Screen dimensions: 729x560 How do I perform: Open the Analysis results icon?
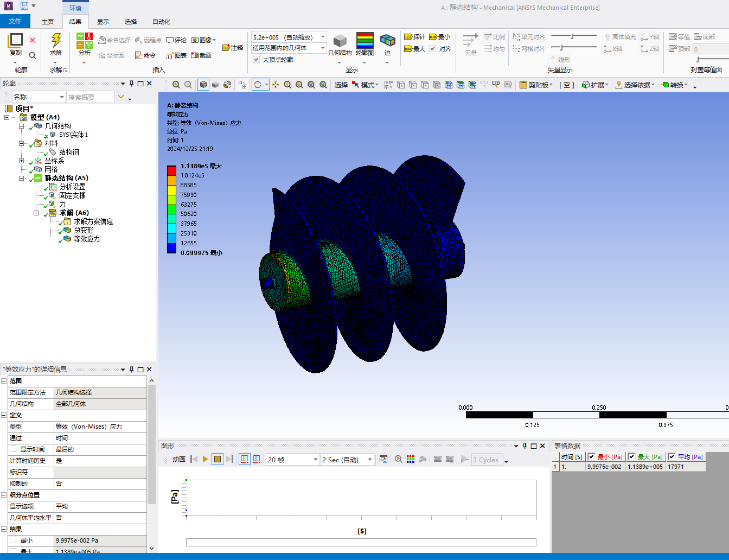pos(85,41)
